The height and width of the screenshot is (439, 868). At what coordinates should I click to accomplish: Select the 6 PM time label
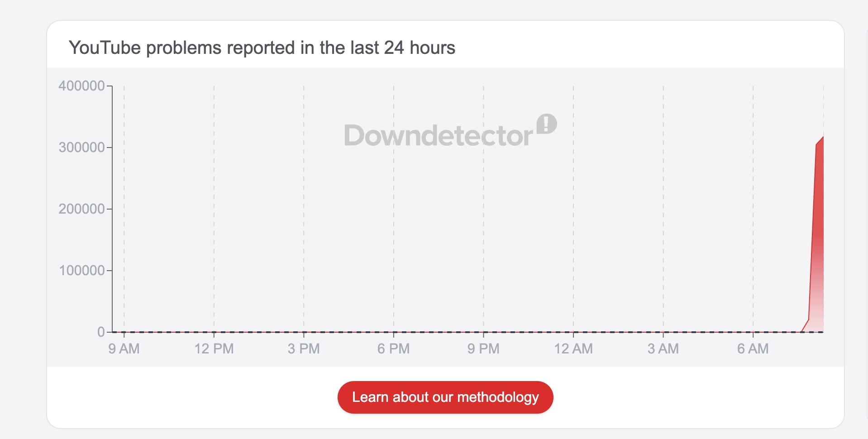coord(393,348)
